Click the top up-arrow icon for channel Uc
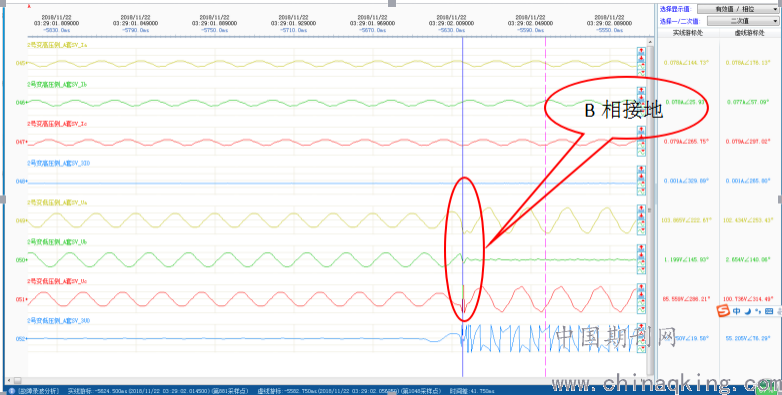Screen dimensions: 782x395 pyautogui.click(x=642, y=287)
